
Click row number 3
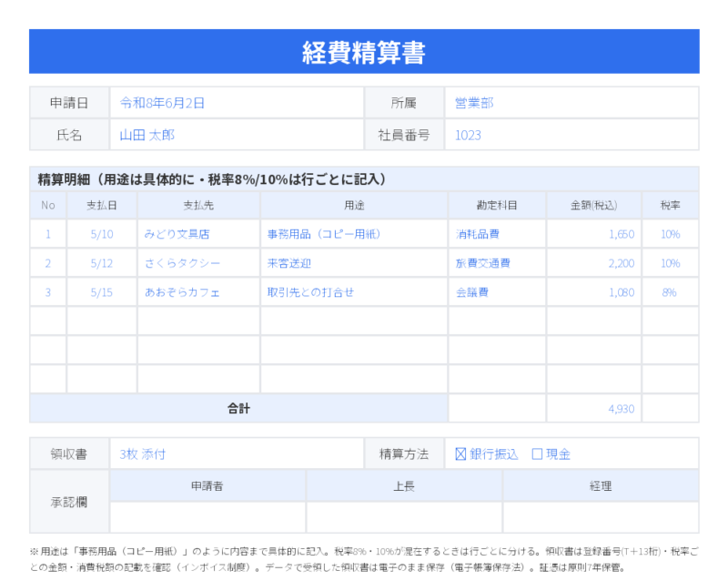[48, 292]
